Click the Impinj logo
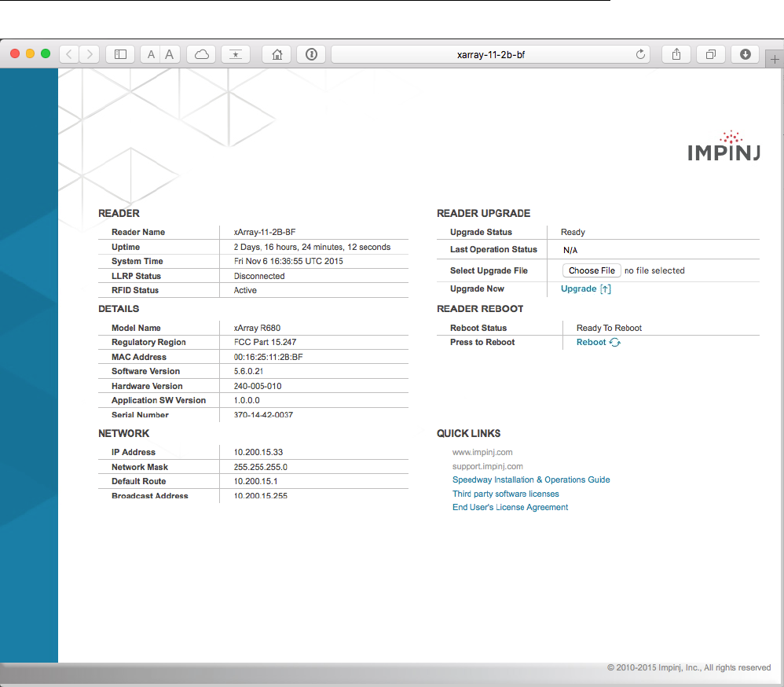The width and height of the screenshot is (784, 687). click(x=724, y=146)
